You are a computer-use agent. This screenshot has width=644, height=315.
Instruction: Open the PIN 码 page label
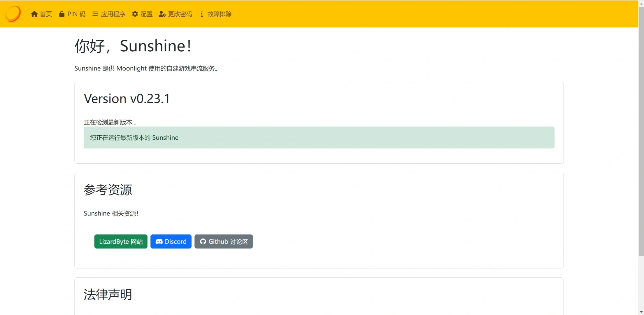click(76, 14)
